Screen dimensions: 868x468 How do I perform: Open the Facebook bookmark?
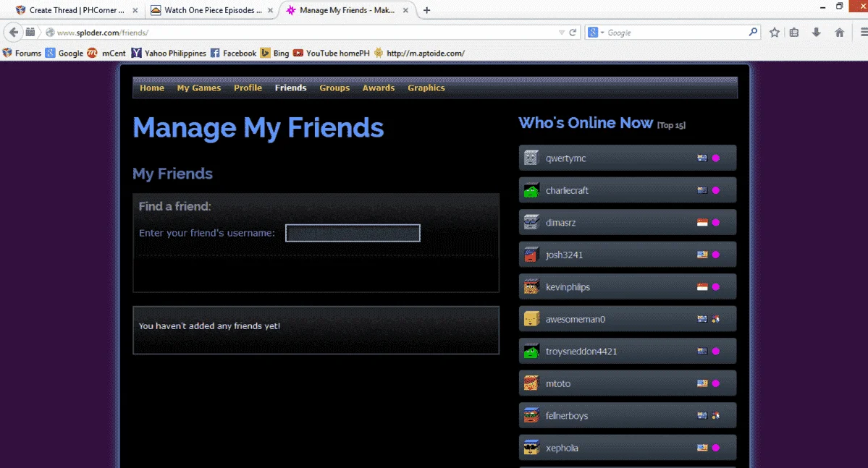pyautogui.click(x=233, y=53)
